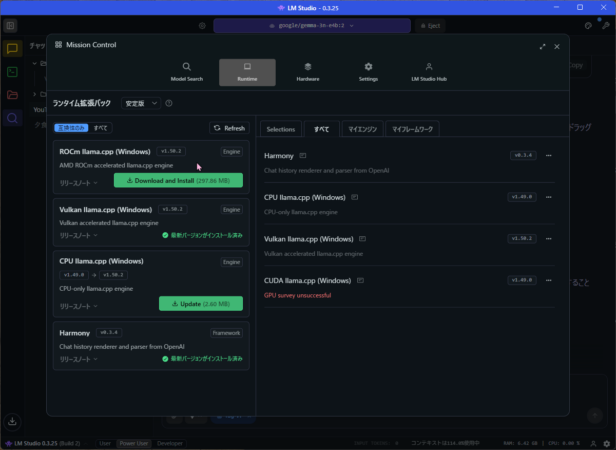616x450 pixels.
Task: Expand release notes for Harmony
Action: pos(79,359)
